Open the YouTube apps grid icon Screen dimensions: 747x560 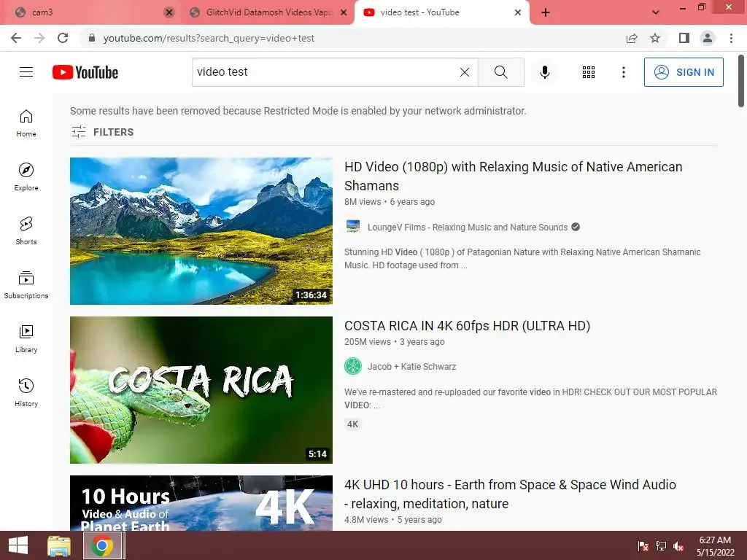589,72
